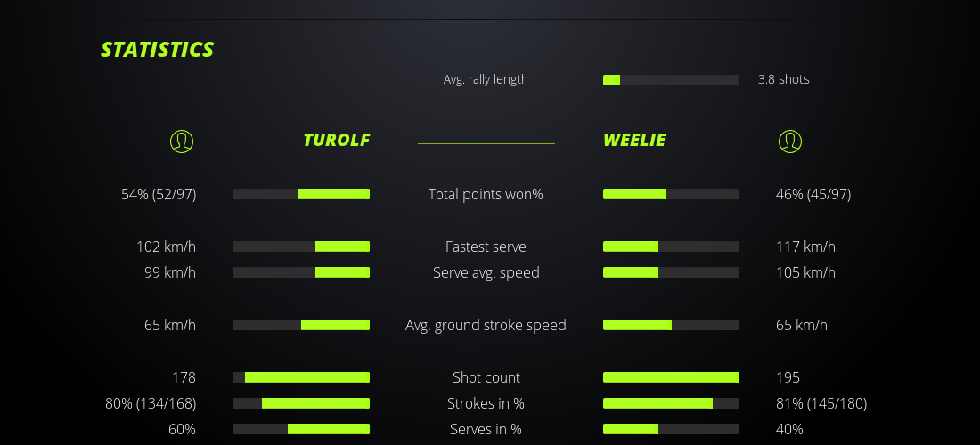Click Turolf's player profile icon
The height and width of the screenshot is (445, 980).
pos(181,141)
